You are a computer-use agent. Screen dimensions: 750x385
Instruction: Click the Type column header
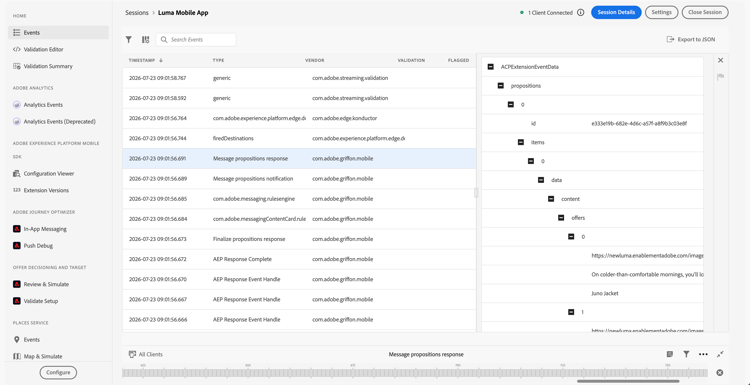(218, 61)
